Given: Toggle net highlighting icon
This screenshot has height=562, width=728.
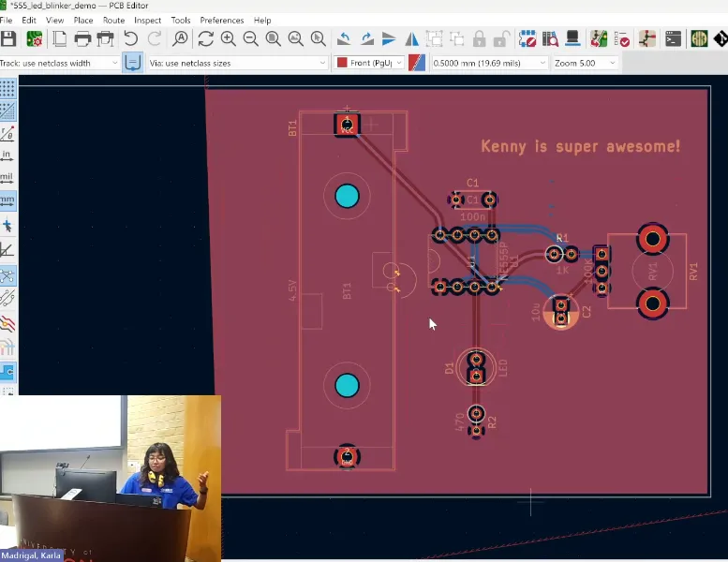Looking at the screenshot, I should point(7,347).
